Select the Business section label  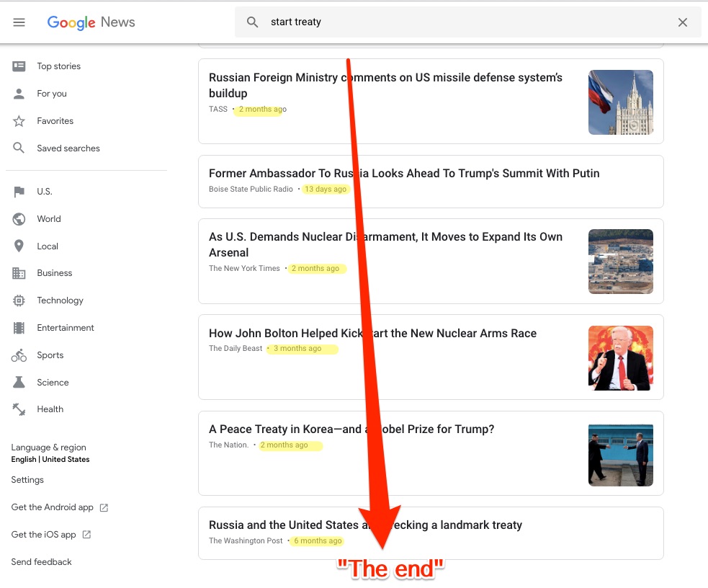coord(55,273)
